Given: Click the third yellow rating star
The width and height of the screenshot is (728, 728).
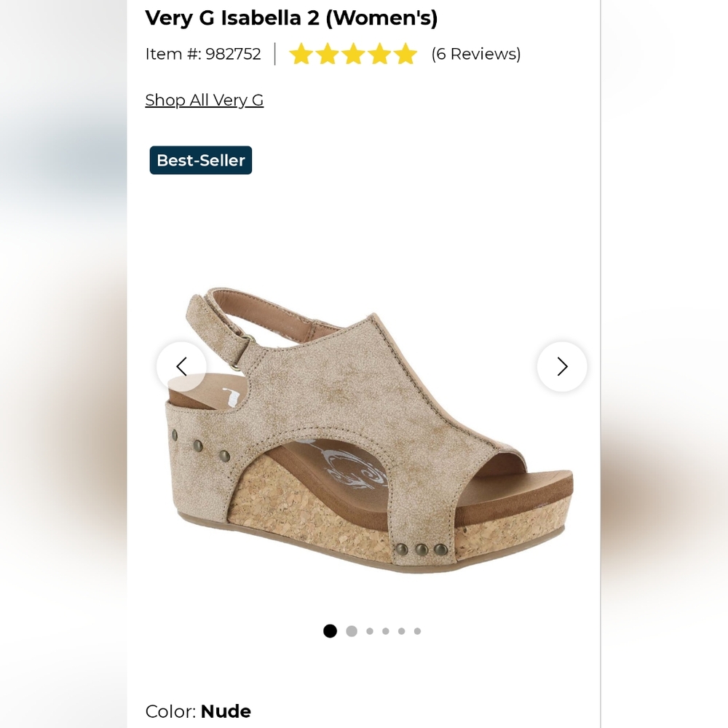Looking at the screenshot, I should [x=354, y=53].
